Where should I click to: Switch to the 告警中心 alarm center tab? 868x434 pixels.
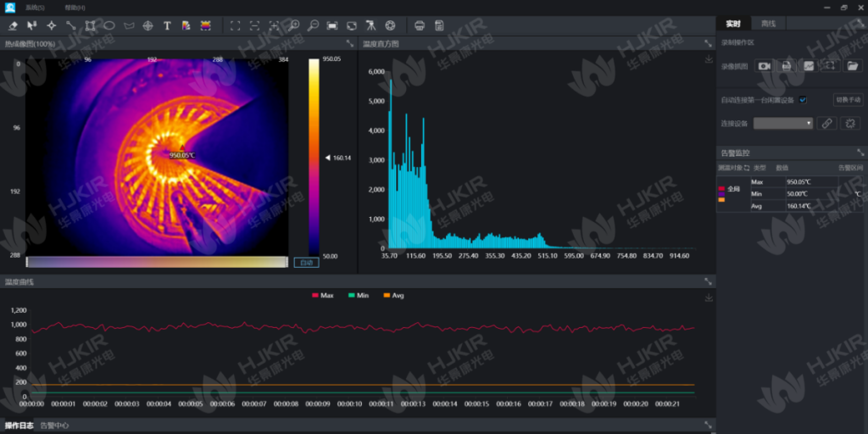point(55,426)
